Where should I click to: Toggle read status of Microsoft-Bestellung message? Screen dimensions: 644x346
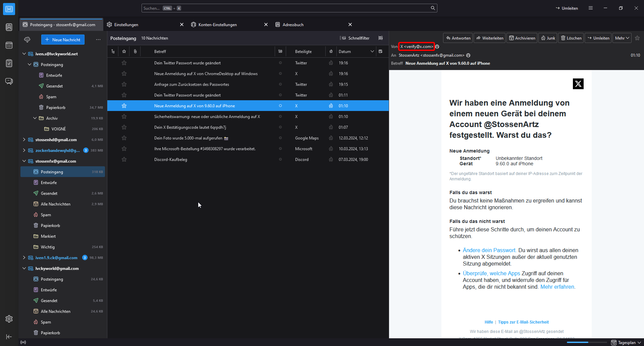click(280, 149)
